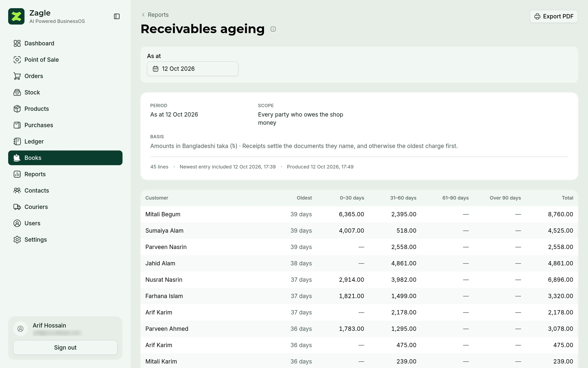Viewport: 588px width, 368px height.
Task: Click the Zagle logo icon
Action: click(16, 16)
